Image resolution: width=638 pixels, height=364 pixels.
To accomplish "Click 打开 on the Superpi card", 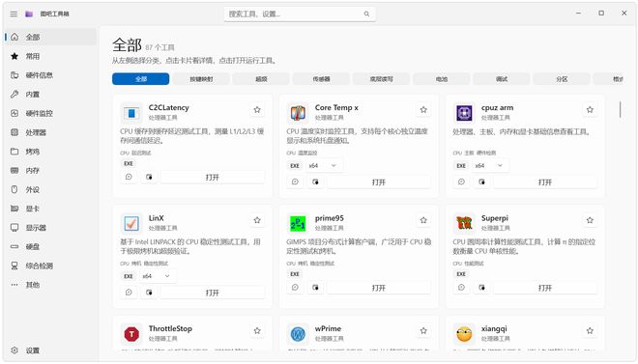I will point(545,288).
